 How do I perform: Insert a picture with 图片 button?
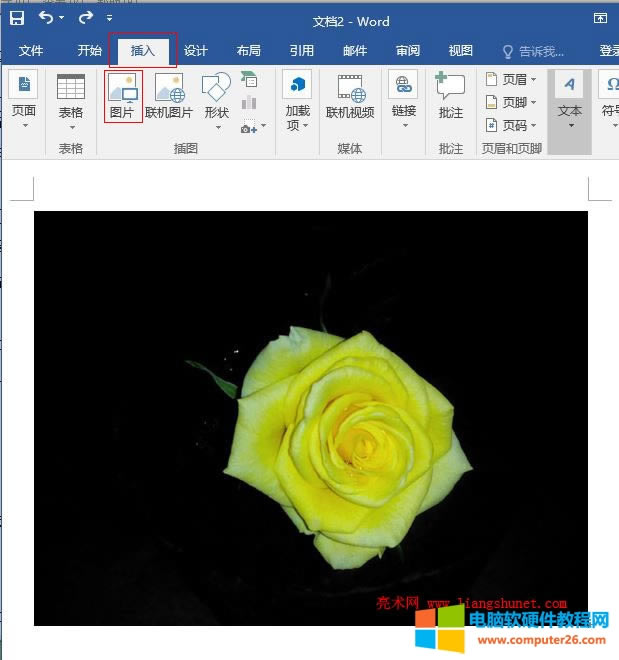(122, 96)
